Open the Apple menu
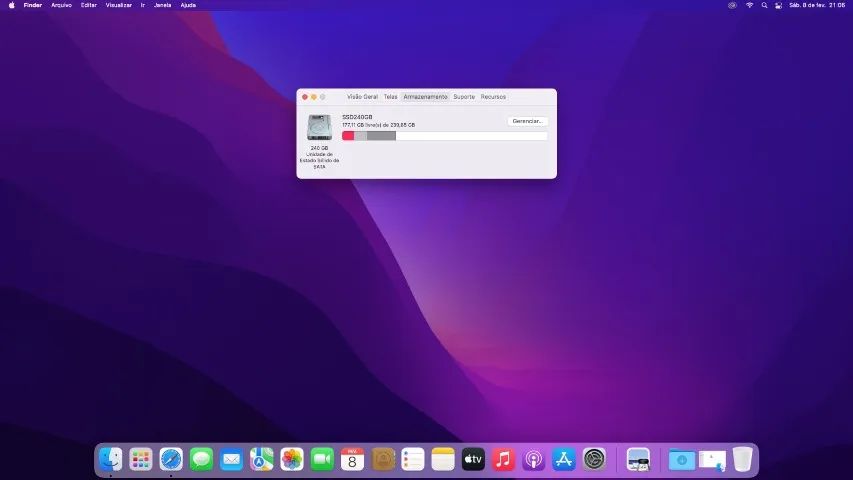This screenshot has width=853, height=480. (x=11, y=5)
